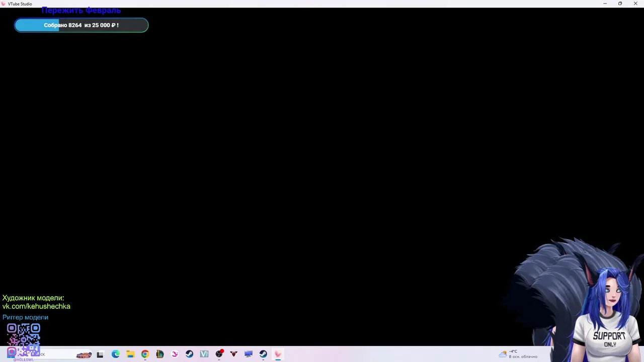The width and height of the screenshot is (644, 362).
Task: Open the first Steam taskbar icon
Action: point(189,354)
